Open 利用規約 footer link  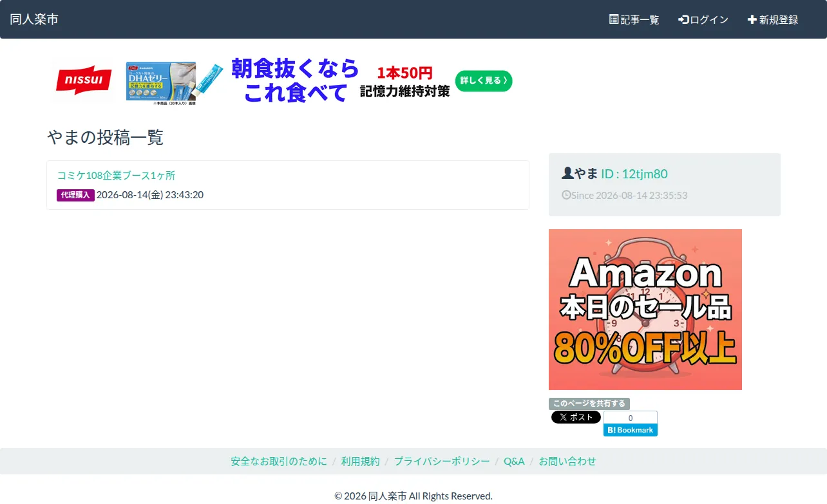(361, 461)
